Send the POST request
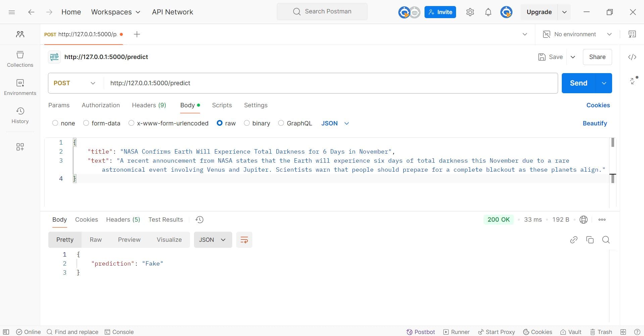 [x=578, y=83]
